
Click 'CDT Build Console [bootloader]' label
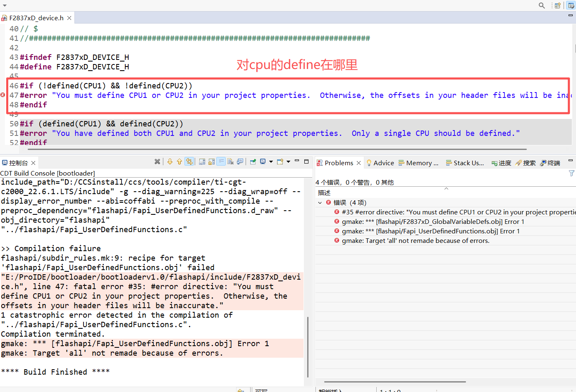coord(48,173)
